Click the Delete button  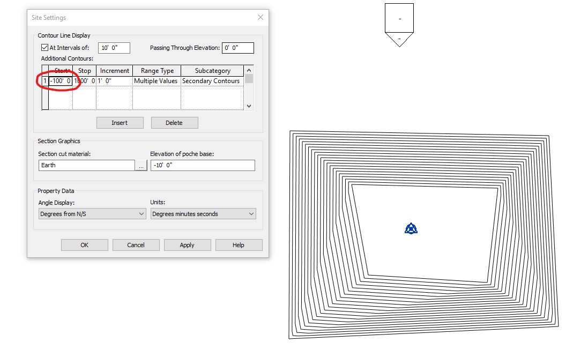[x=174, y=123]
